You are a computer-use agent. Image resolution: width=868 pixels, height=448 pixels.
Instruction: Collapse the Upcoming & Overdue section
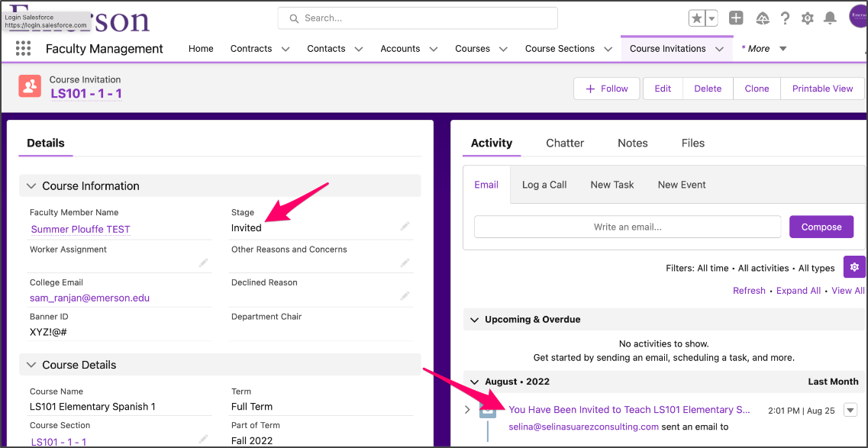point(474,320)
